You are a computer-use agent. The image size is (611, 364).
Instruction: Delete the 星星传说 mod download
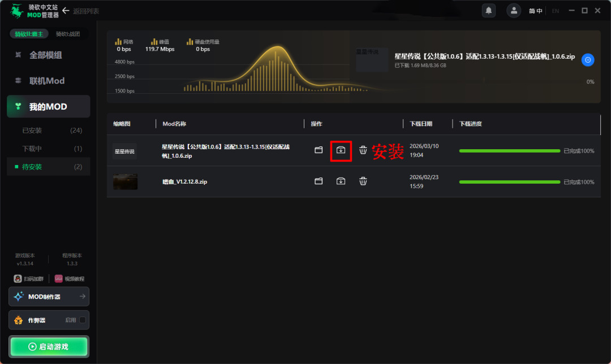pos(363,150)
